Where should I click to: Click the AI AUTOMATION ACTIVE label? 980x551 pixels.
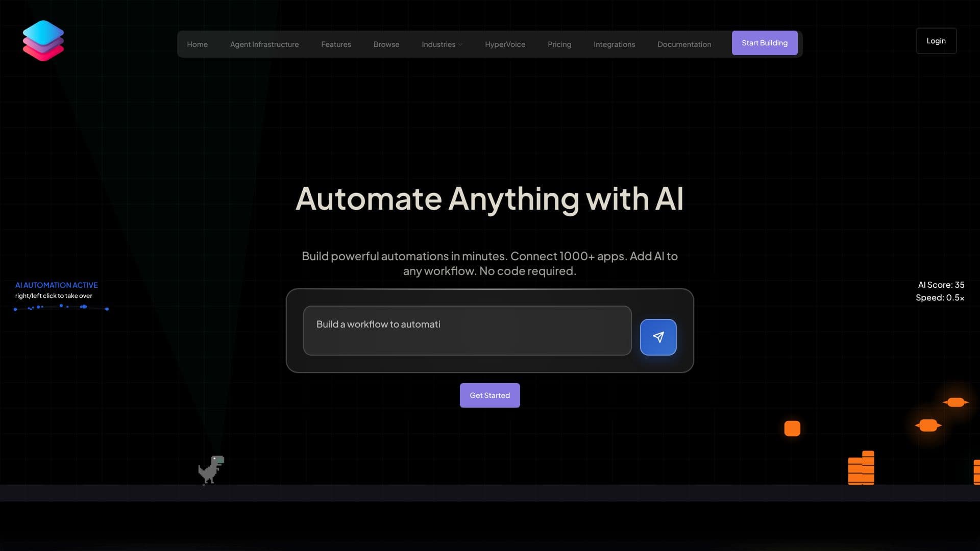pyautogui.click(x=57, y=285)
